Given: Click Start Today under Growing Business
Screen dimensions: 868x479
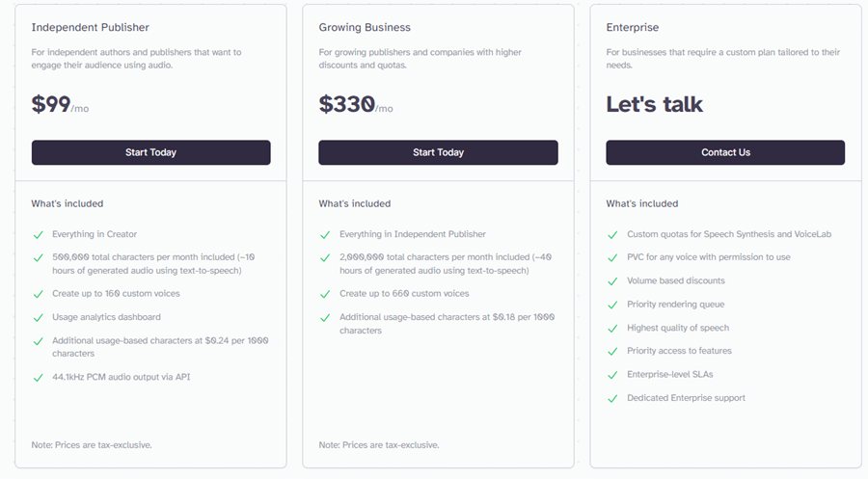Looking at the screenshot, I should (438, 152).
